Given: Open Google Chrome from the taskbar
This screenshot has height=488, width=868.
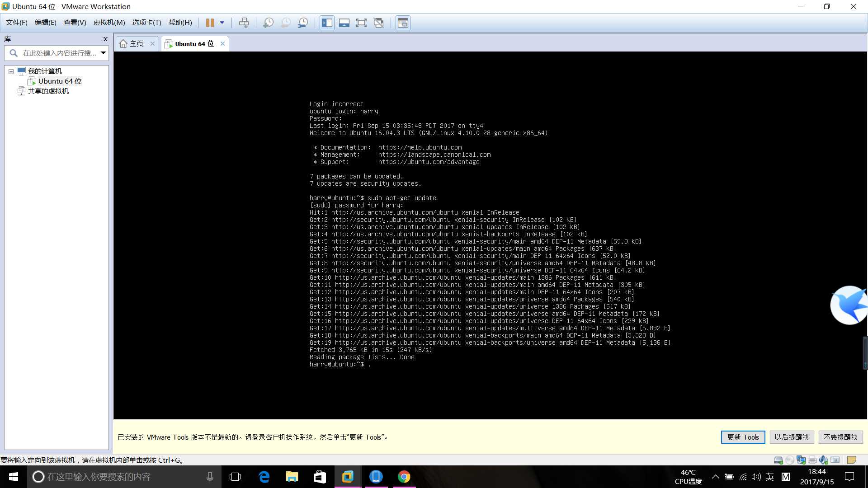Looking at the screenshot, I should tap(404, 477).
